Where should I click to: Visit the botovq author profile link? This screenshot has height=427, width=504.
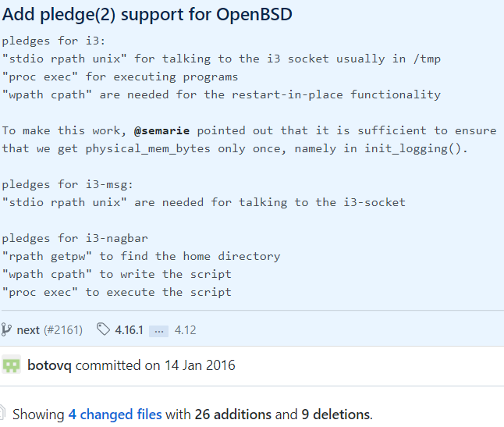coord(50,365)
